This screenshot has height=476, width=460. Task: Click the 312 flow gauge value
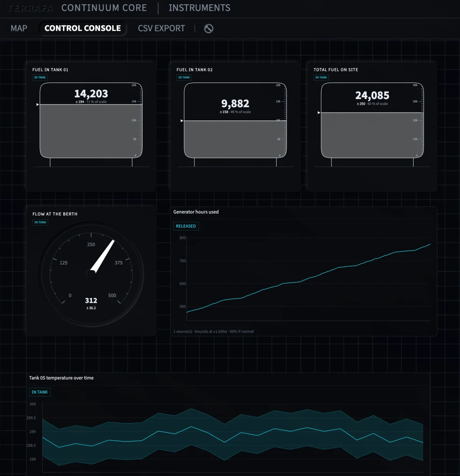pos(91,300)
